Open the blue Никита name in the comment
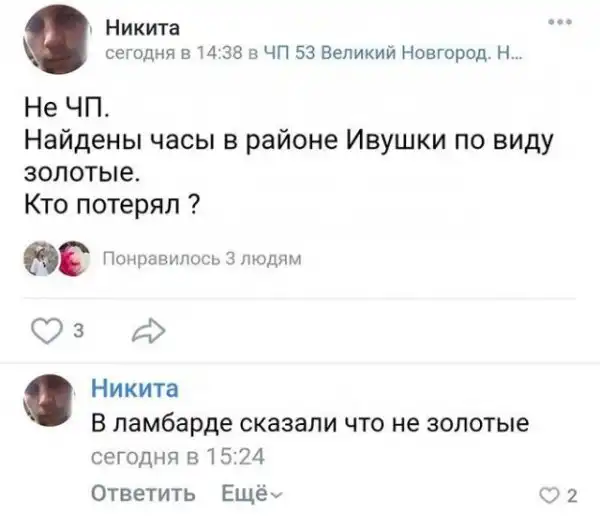This screenshot has width=600, height=526. 136,385
